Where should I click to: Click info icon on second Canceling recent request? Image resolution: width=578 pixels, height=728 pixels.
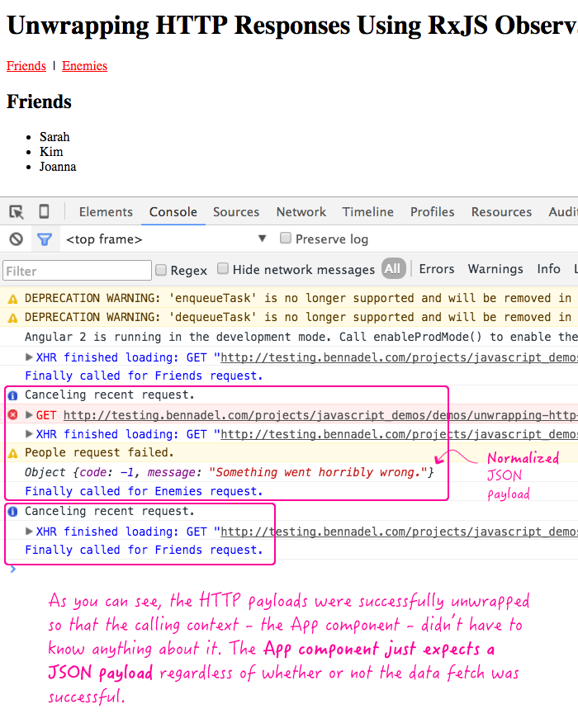[13, 511]
